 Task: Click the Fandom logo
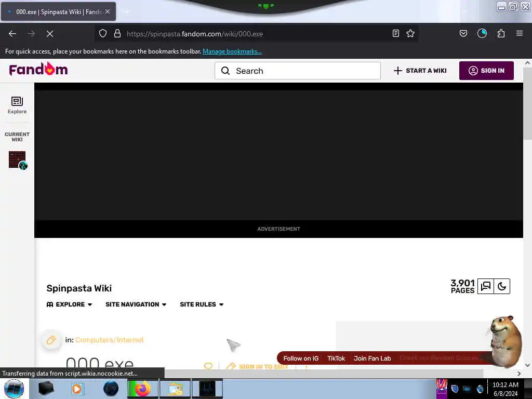click(x=38, y=69)
